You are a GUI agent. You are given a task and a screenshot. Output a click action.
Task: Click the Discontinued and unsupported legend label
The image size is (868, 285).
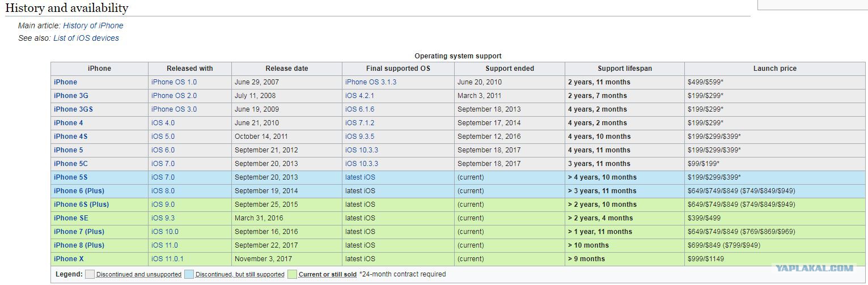[139, 274]
